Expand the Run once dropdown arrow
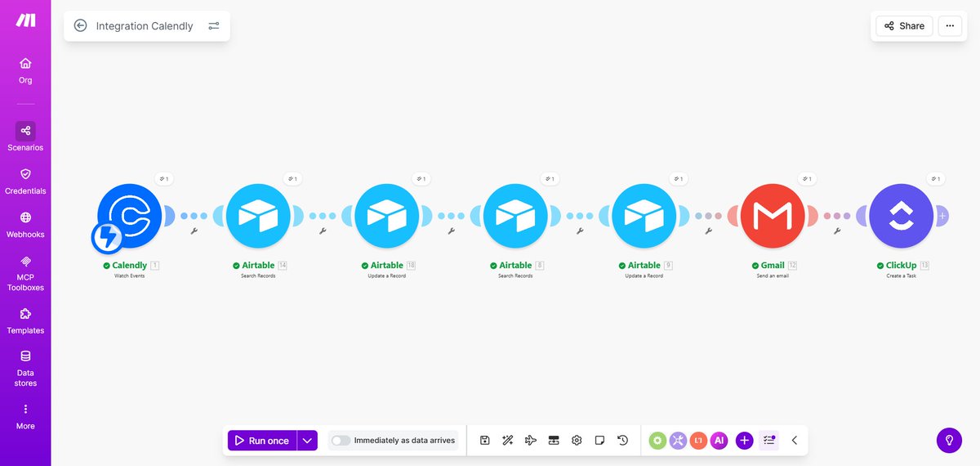The image size is (980, 466). 307,440
